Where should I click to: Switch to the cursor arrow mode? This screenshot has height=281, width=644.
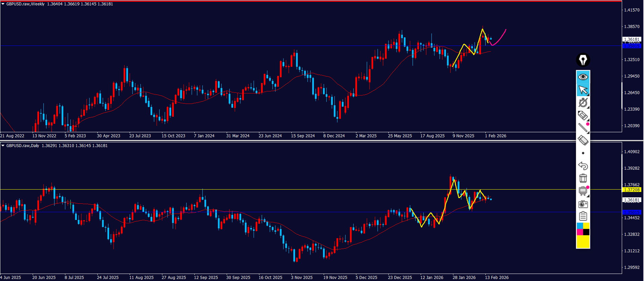[583, 90]
